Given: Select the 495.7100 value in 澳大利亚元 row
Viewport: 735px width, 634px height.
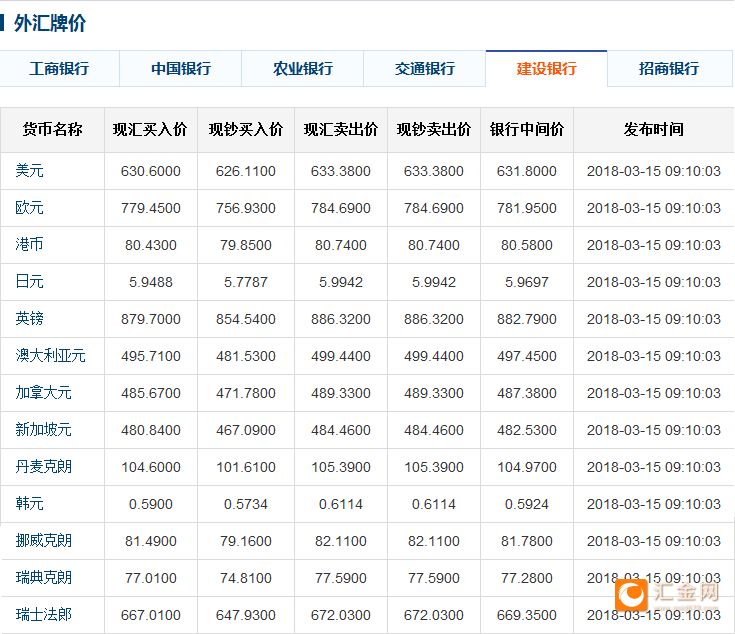Looking at the screenshot, I should [x=150, y=356].
